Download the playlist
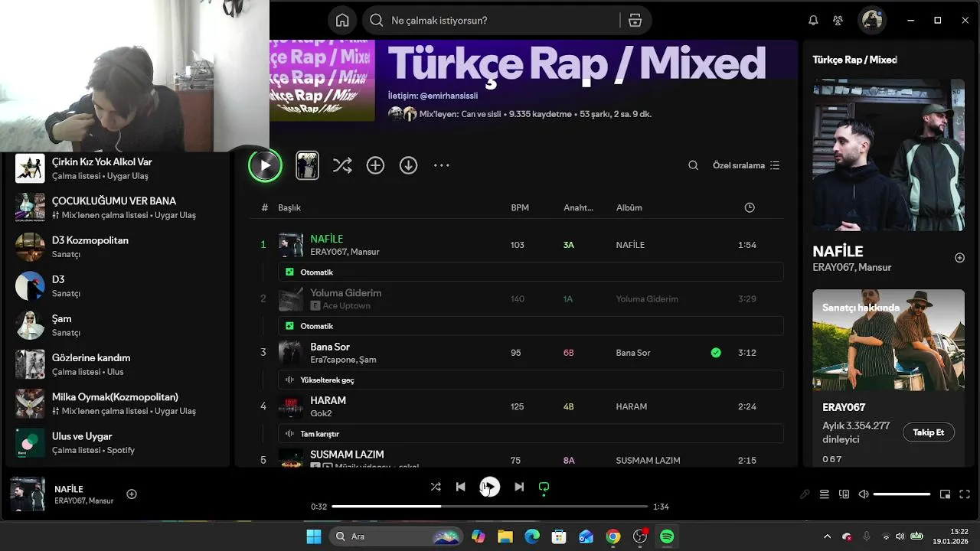Image resolution: width=980 pixels, height=551 pixels. click(408, 165)
